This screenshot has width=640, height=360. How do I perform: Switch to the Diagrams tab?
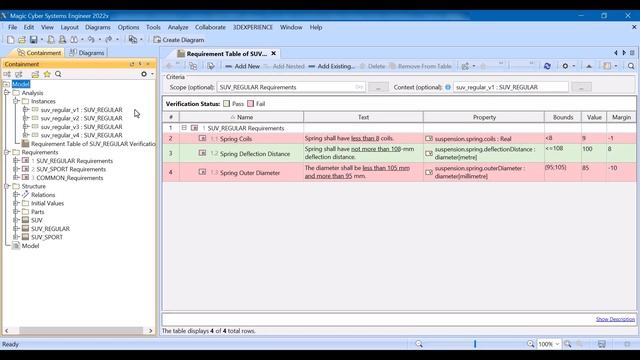click(87, 53)
